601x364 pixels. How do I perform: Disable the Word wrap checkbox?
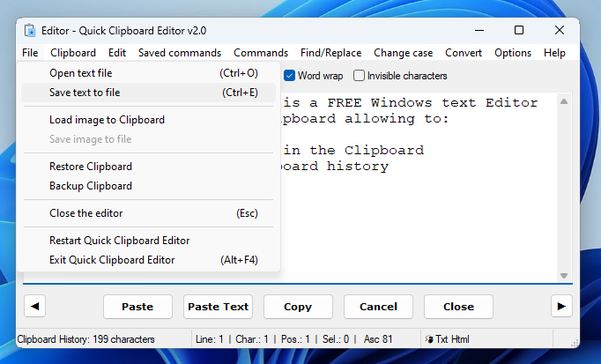tap(289, 76)
